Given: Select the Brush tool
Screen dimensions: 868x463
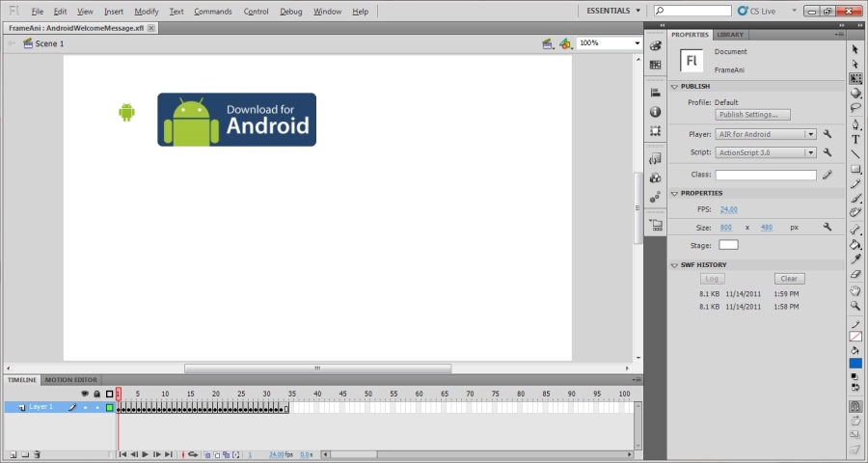Looking at the screenshot, I should pos(855,199).
